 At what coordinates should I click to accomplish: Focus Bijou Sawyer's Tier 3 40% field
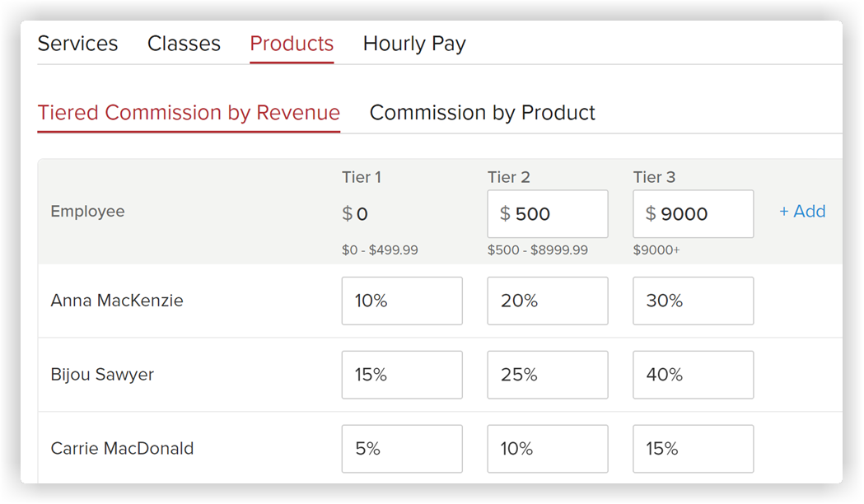click(x=694, y=375)
